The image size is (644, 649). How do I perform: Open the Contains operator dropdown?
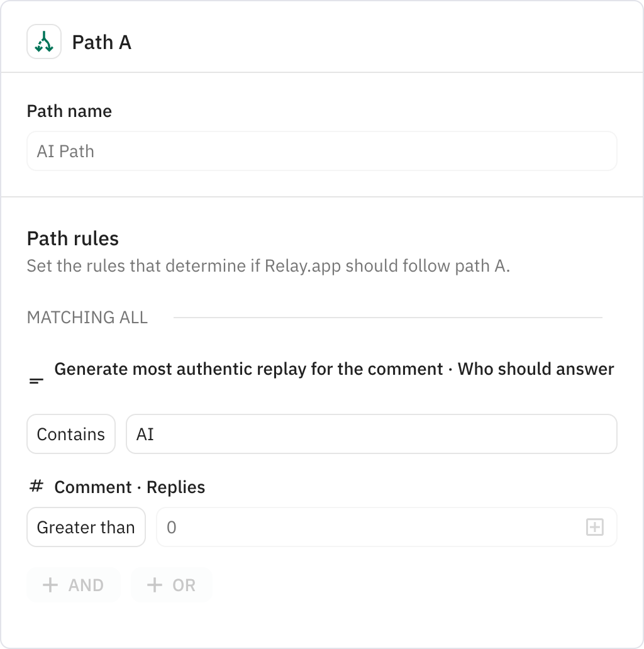point(70,434)
